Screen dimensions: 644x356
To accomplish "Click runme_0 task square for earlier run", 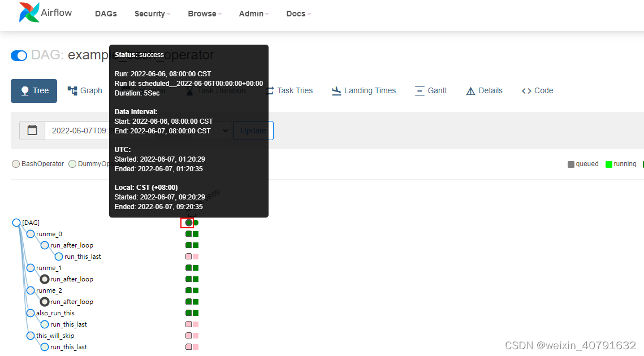I will [188, 234].
